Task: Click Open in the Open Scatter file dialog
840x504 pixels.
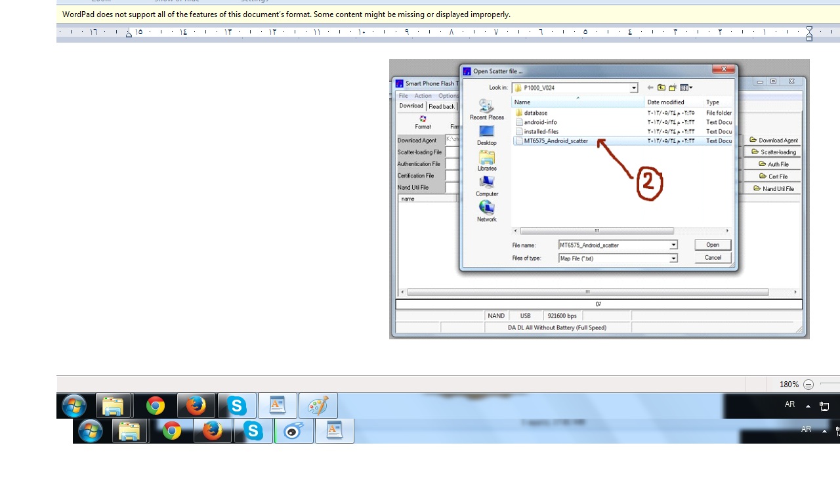Action: [713, 245]
